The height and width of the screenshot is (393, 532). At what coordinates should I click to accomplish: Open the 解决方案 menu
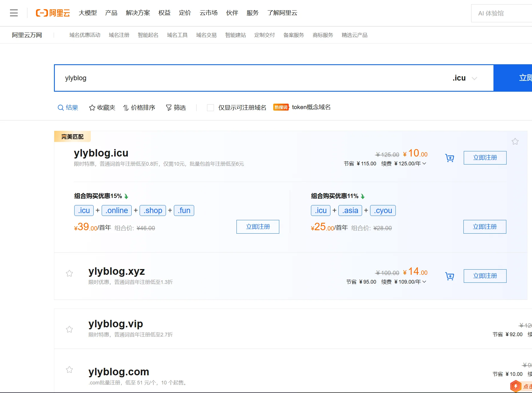(138, 13)
